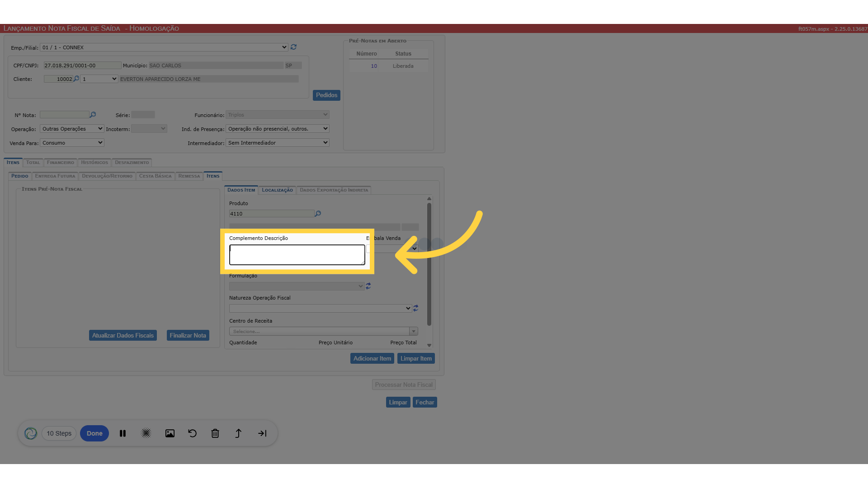The image size is (868, 488).
Task: Refresh the Emp./Filial list icon
Action: coord(293,47)
